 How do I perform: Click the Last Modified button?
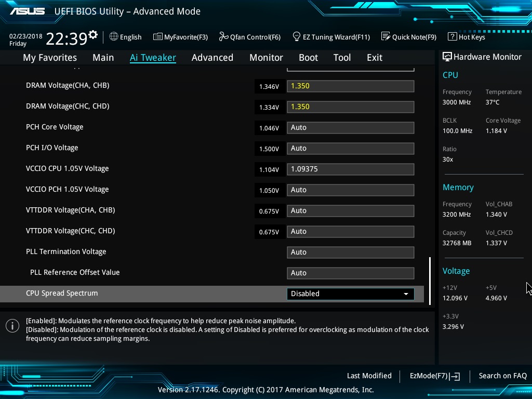coord(369,376)
